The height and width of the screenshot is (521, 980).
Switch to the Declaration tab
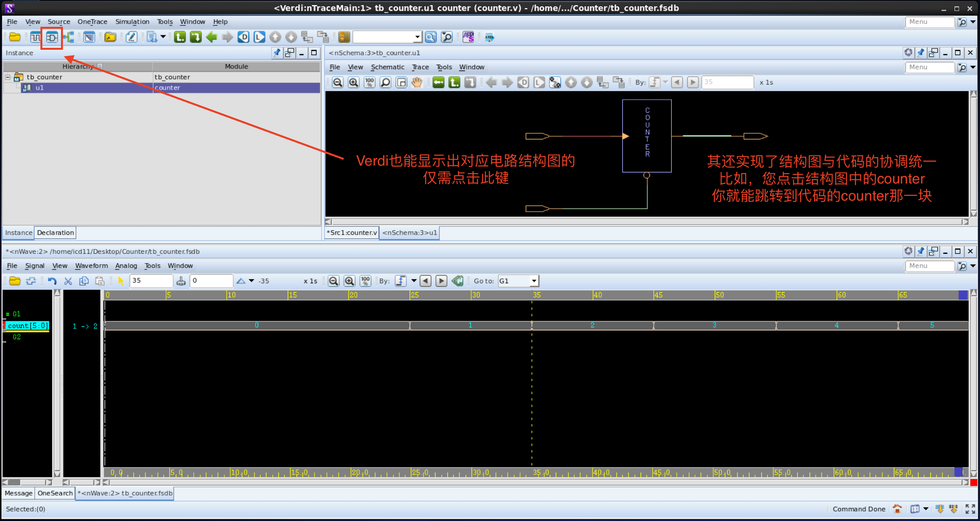pyautogui.click(x=55, y=233)
